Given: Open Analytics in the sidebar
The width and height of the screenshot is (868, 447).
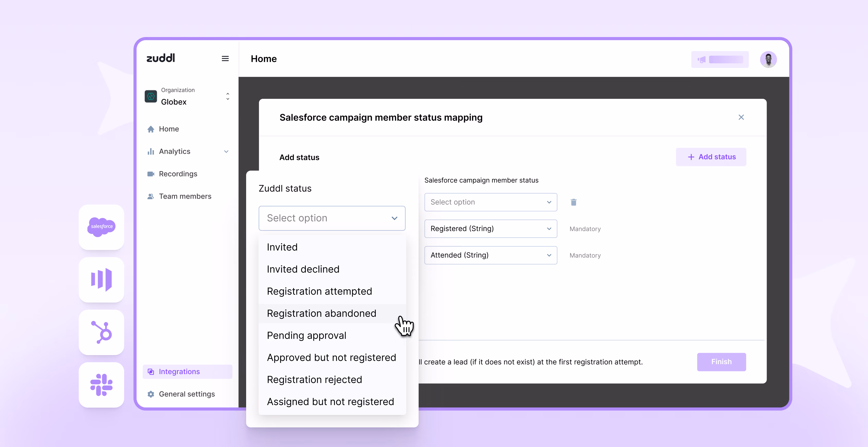Looking at the screenshot, I should point(187,151).
